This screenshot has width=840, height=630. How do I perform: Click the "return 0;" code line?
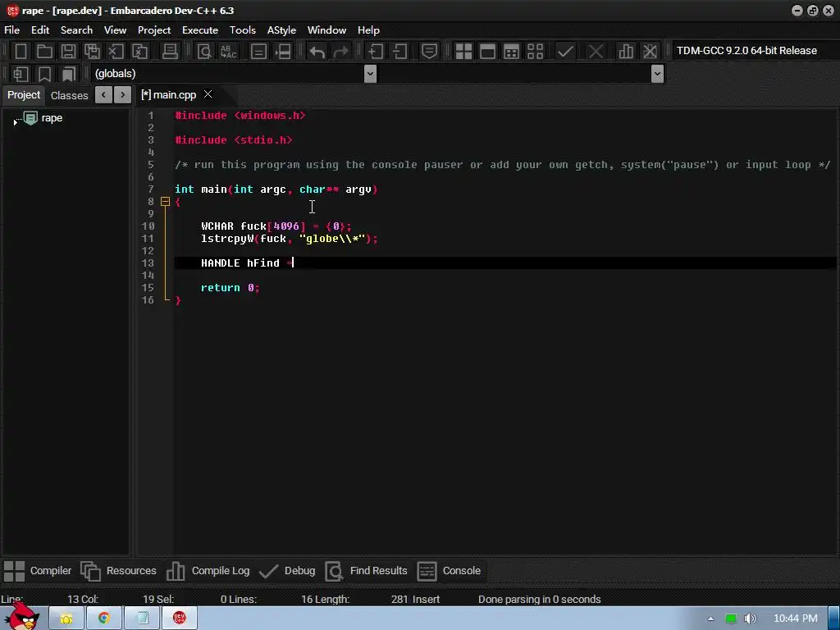[231, 288]
